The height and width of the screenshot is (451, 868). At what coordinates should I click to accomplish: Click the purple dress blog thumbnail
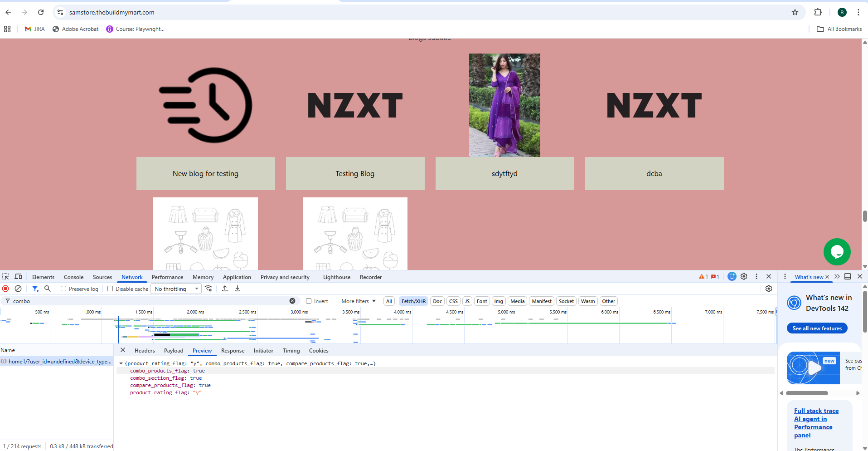click(504, 105)
